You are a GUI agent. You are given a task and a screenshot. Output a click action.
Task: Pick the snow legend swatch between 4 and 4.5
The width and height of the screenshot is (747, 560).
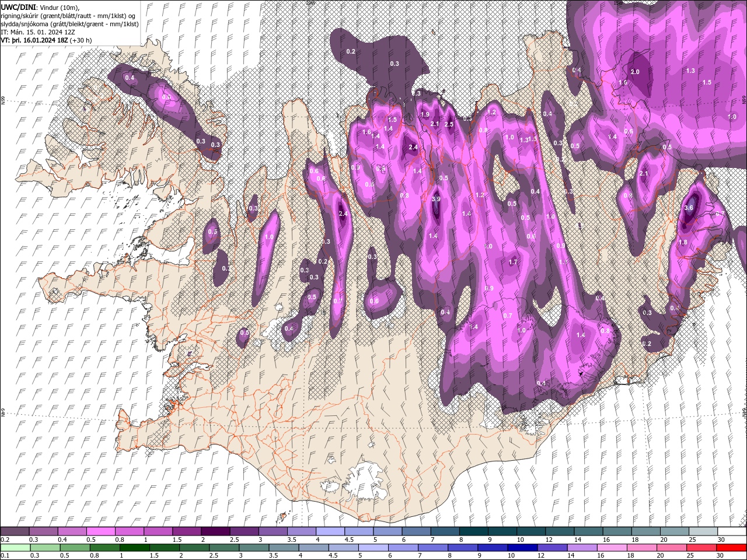(330, 531)
